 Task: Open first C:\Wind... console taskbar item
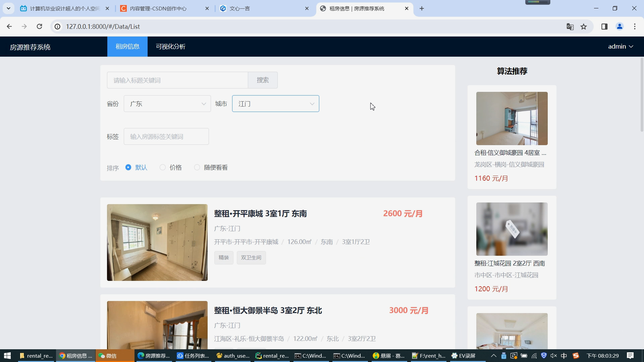(311, 356)
